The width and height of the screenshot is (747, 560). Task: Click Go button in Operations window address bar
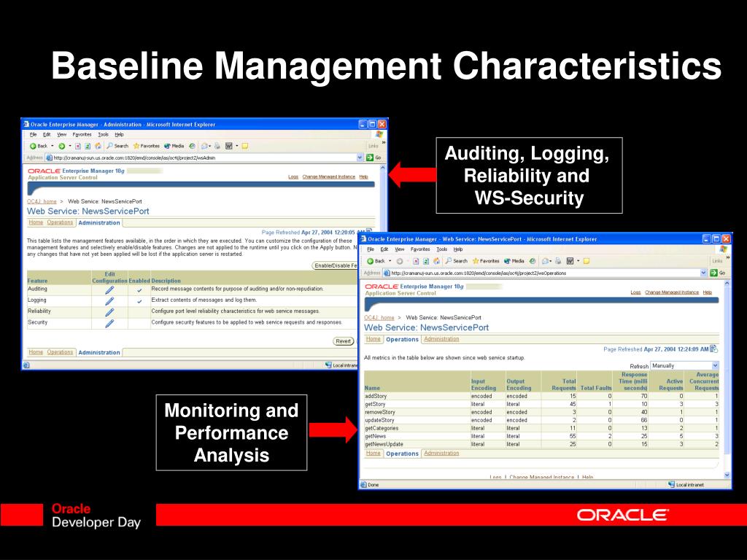click(718, 273)
